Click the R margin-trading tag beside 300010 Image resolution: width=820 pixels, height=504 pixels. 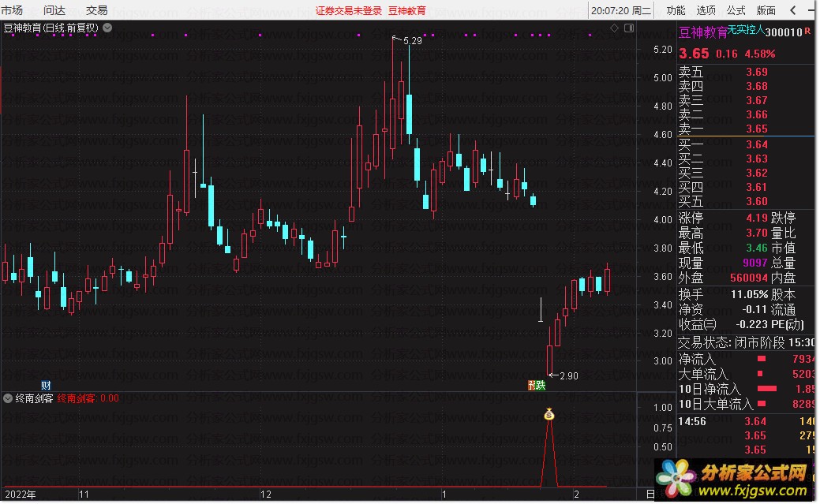click(807, 32)
